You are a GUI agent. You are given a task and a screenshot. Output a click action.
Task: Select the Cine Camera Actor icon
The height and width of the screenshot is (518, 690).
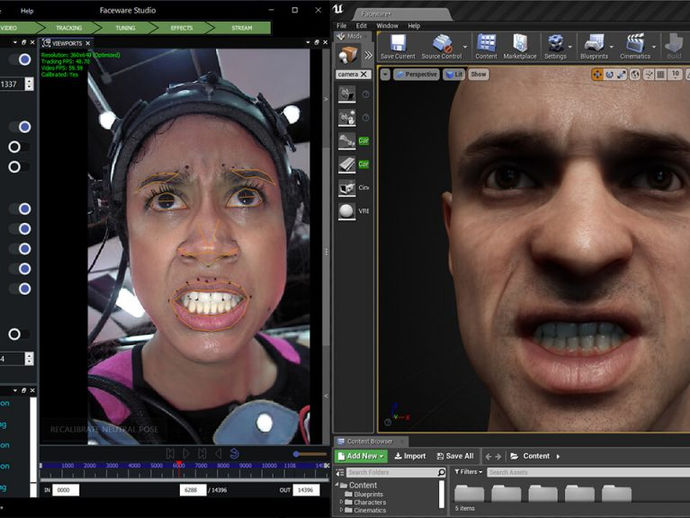tap(347, 187)
